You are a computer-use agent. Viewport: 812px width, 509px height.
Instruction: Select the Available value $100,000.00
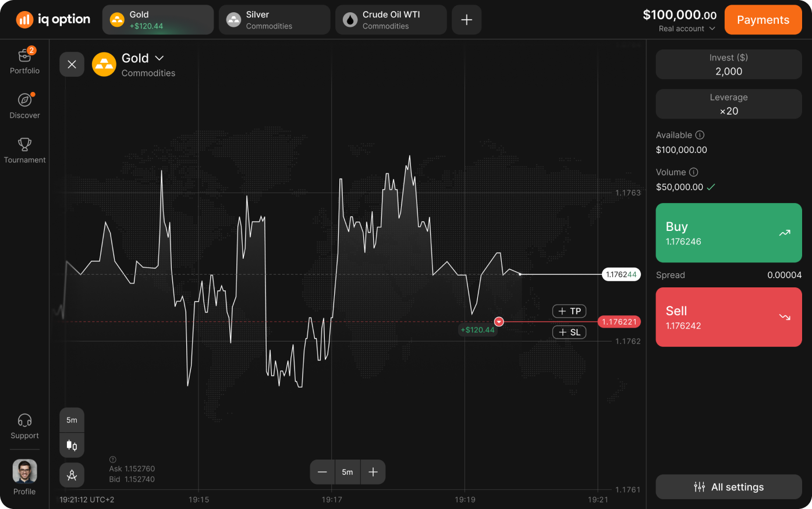point(682,150)
